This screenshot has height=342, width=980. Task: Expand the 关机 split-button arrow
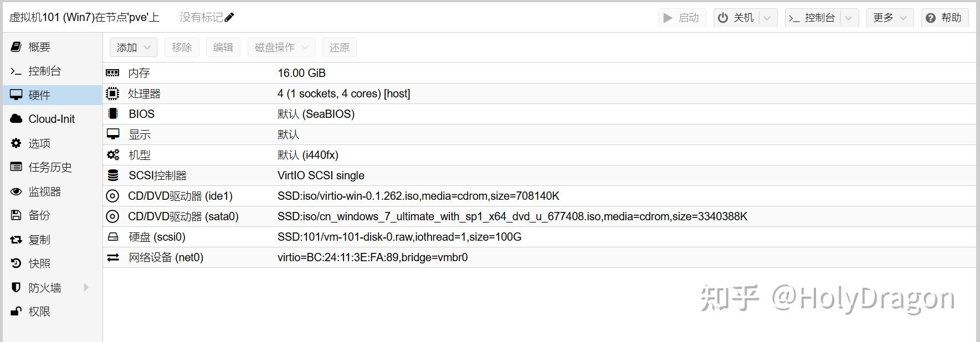click(x=767, y=18)
